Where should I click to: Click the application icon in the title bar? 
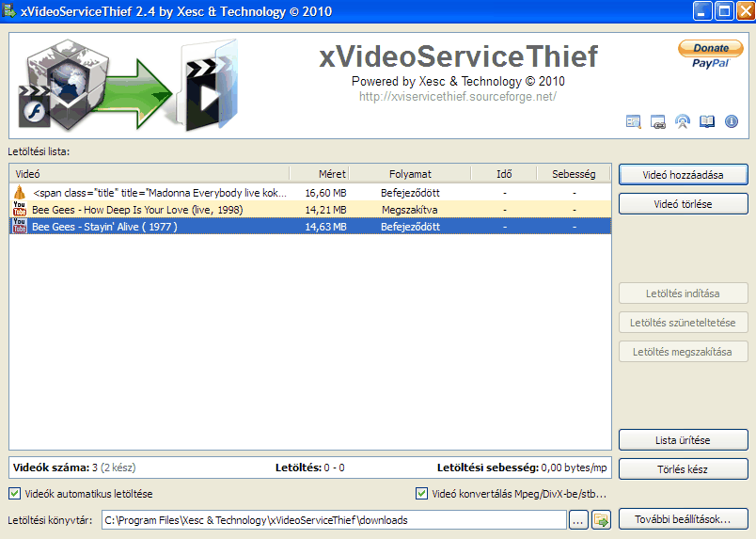(9, 11)
